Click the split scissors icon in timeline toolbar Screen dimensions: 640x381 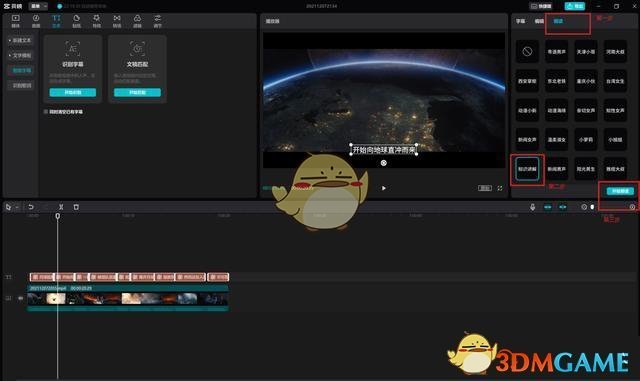(x=61, y=207)
